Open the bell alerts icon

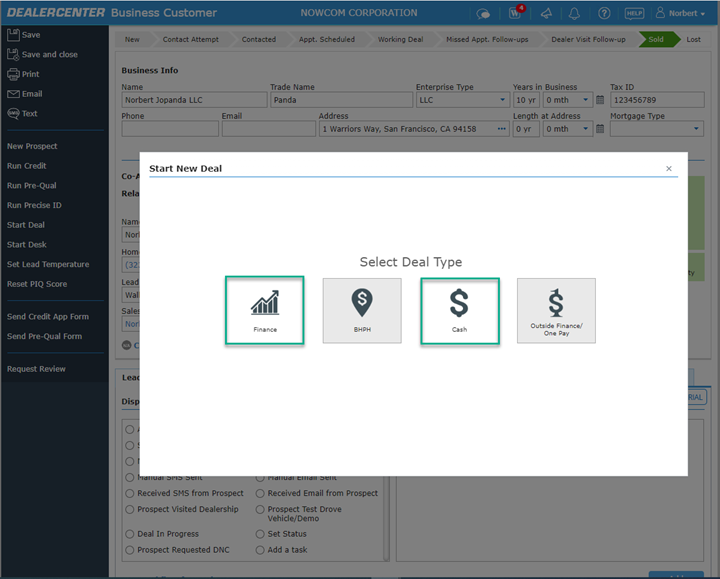click(574, 13)
